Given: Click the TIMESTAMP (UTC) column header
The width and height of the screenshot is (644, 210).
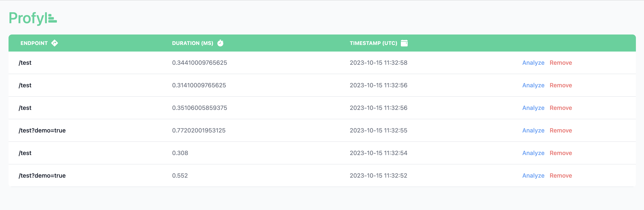Looking at the screenshot, I should pos(373,43).
